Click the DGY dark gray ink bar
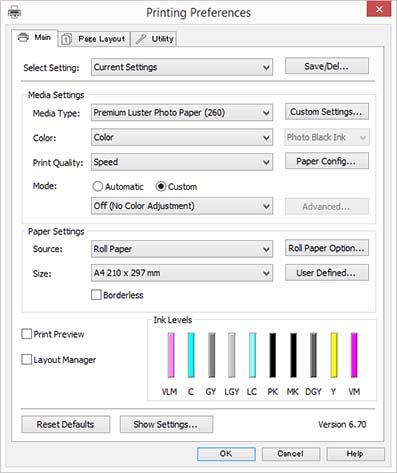 pyautogui.click(x=313, y=355)
